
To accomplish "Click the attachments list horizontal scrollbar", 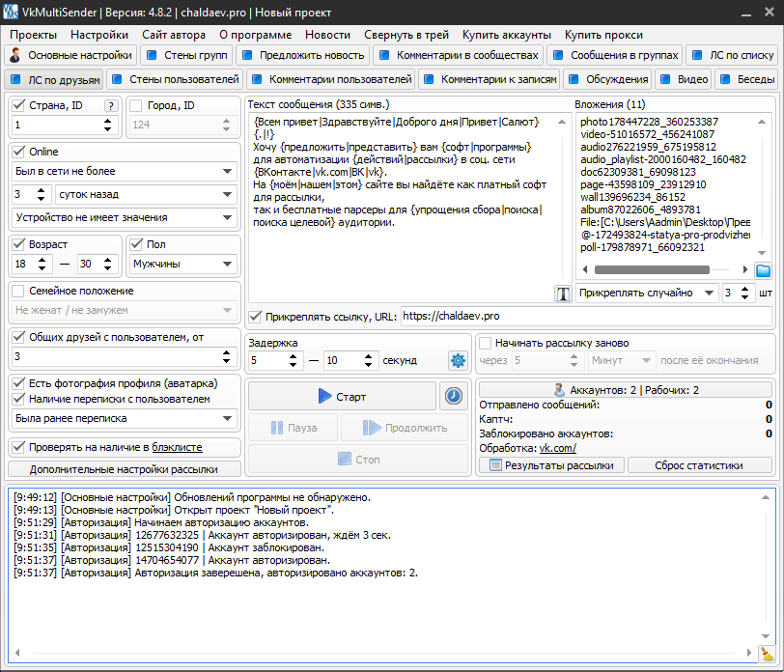I will [657, 270].
